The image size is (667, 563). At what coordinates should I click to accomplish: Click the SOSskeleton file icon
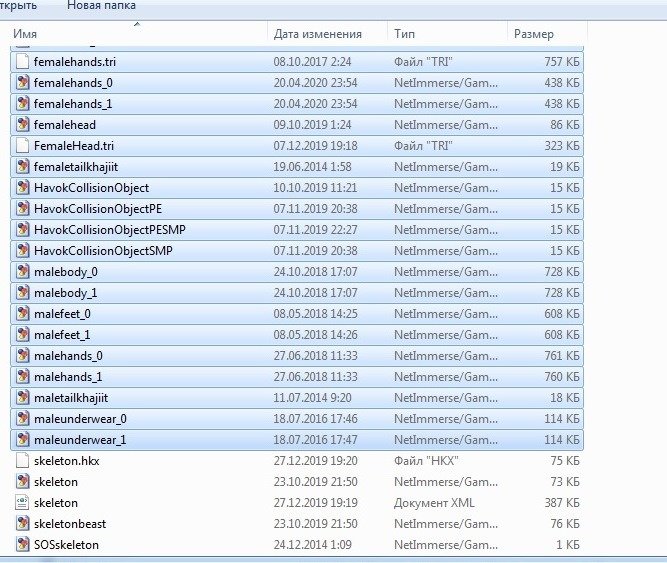pos(24,545)
